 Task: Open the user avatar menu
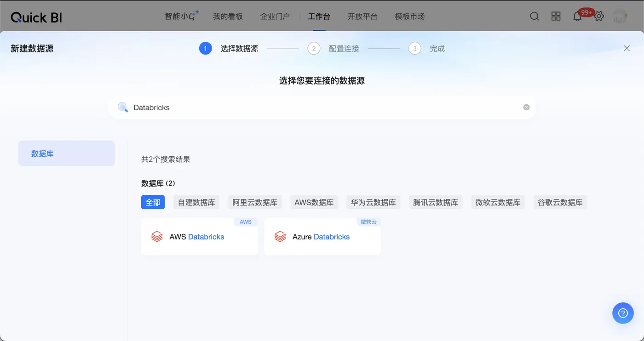coord(620,17)
